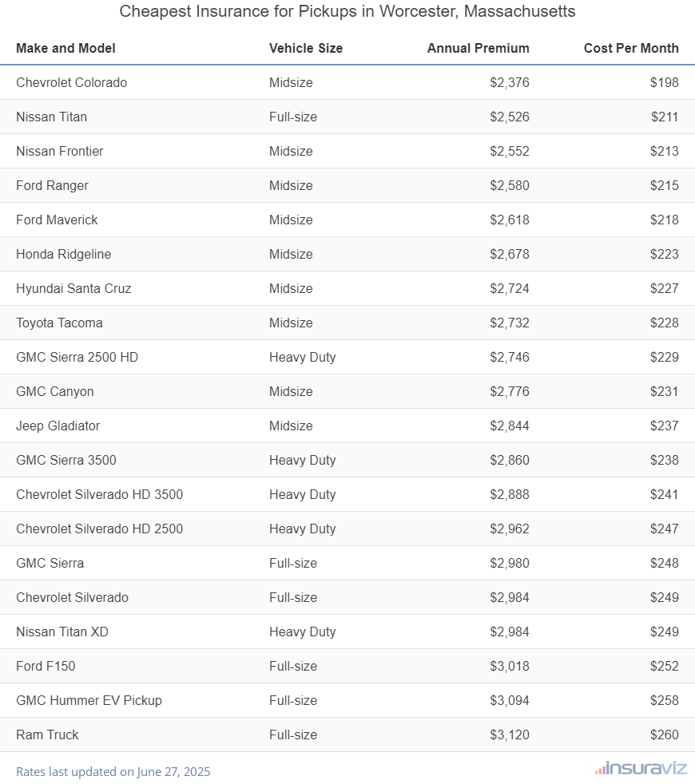
Task: Click the Jeep Gladiator model name
Action: (x=58, y=426)
